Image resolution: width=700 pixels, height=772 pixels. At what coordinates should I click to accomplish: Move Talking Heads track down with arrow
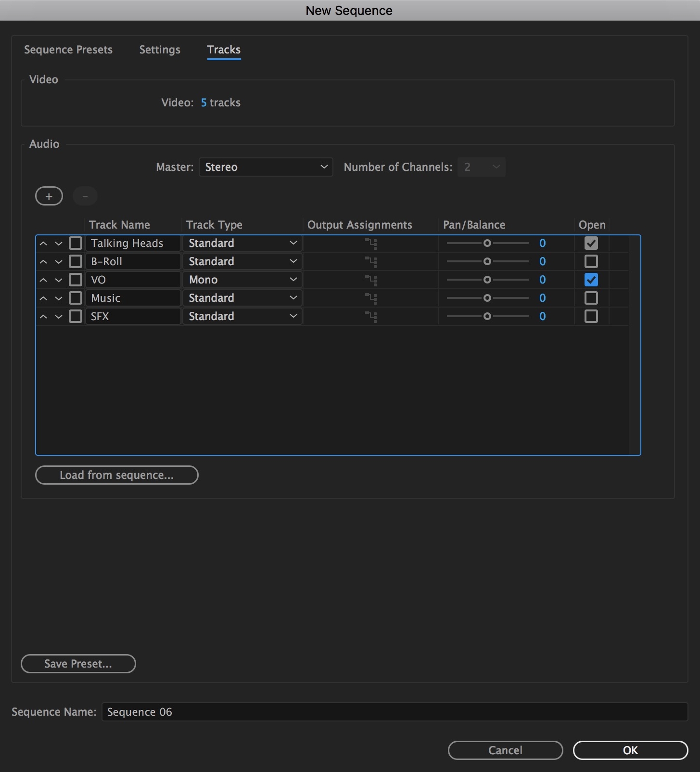coord(59,244)
